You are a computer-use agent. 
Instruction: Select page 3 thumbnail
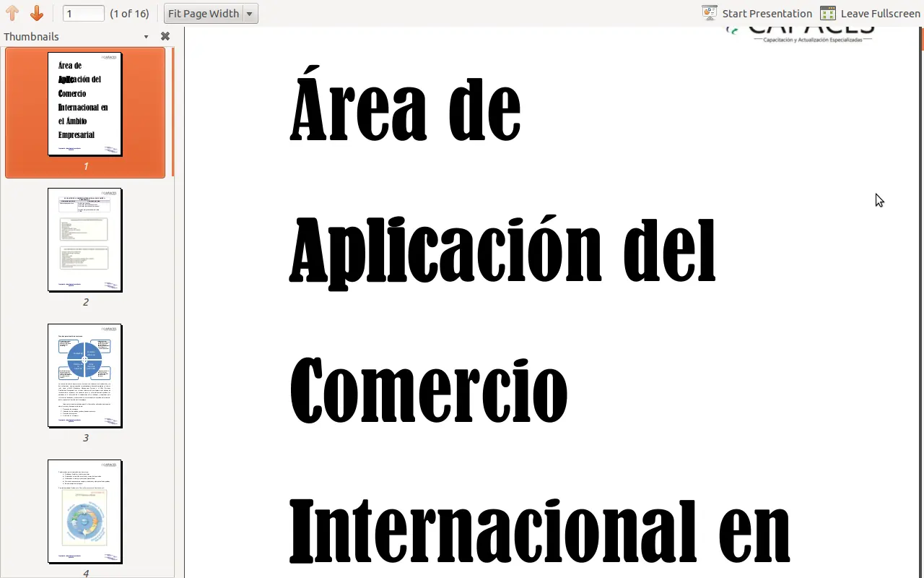point(85,376)
